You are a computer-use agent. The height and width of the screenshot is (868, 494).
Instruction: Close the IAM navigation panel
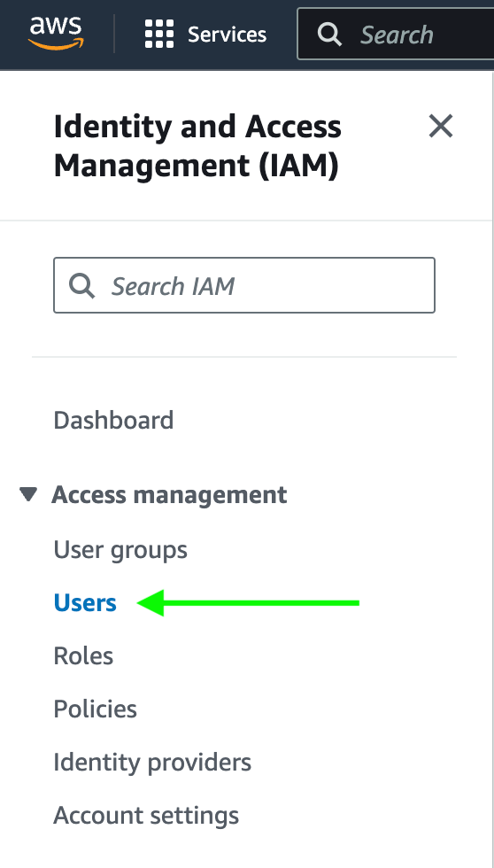(441, 126)
